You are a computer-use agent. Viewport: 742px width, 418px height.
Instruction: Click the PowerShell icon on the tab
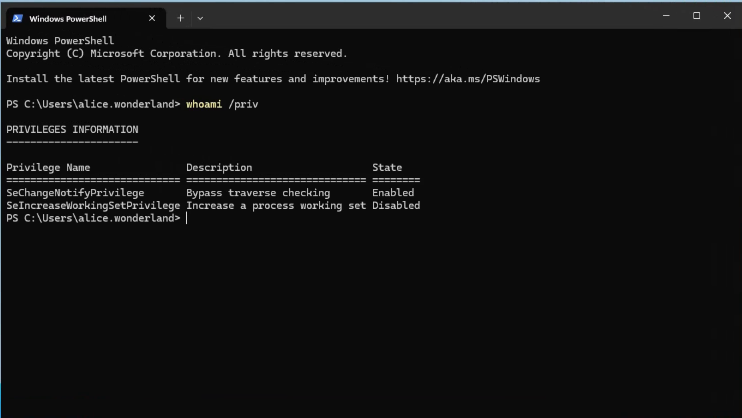[18, 18]
